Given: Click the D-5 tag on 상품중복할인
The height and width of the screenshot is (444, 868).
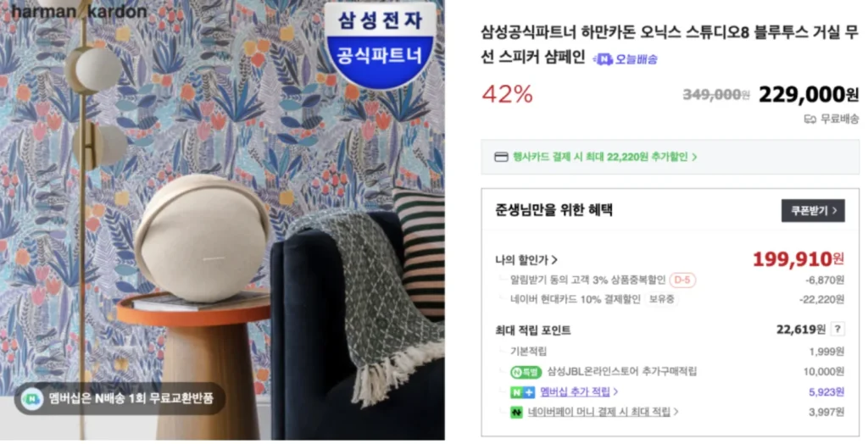Looking at the screenshot, I should click(x=682, y=280).
